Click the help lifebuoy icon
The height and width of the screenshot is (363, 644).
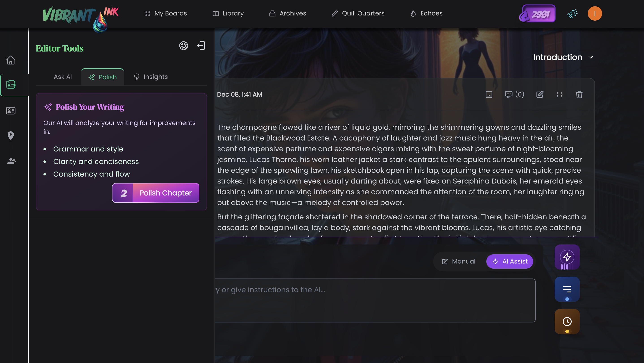point(183,46)
